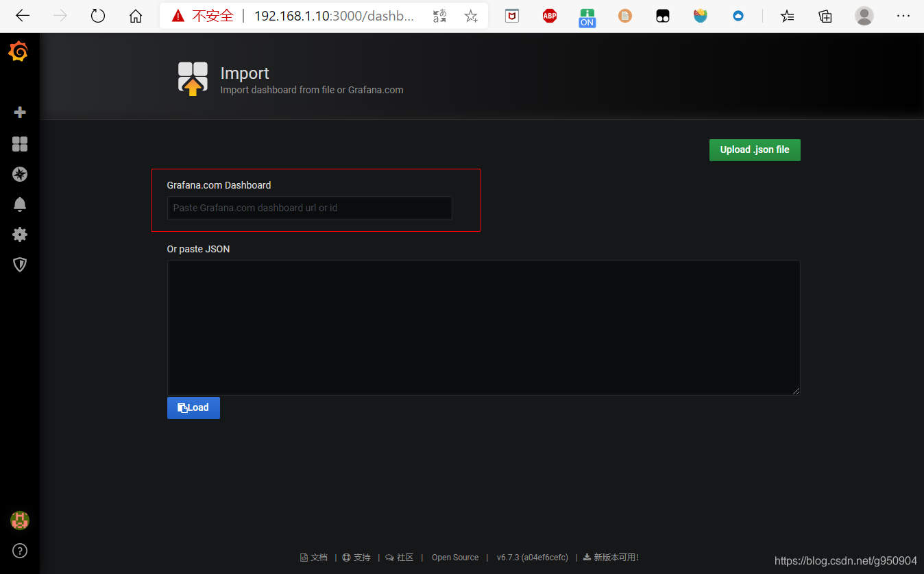Click the 'Or paste JSON' label
The image size is (924, 574).
[198, 249]
